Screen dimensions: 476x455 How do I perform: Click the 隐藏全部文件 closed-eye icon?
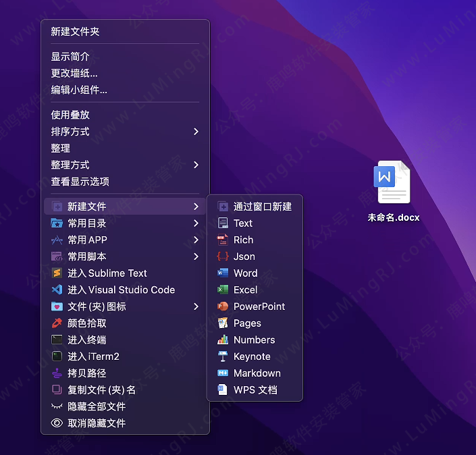coord(57,406)
